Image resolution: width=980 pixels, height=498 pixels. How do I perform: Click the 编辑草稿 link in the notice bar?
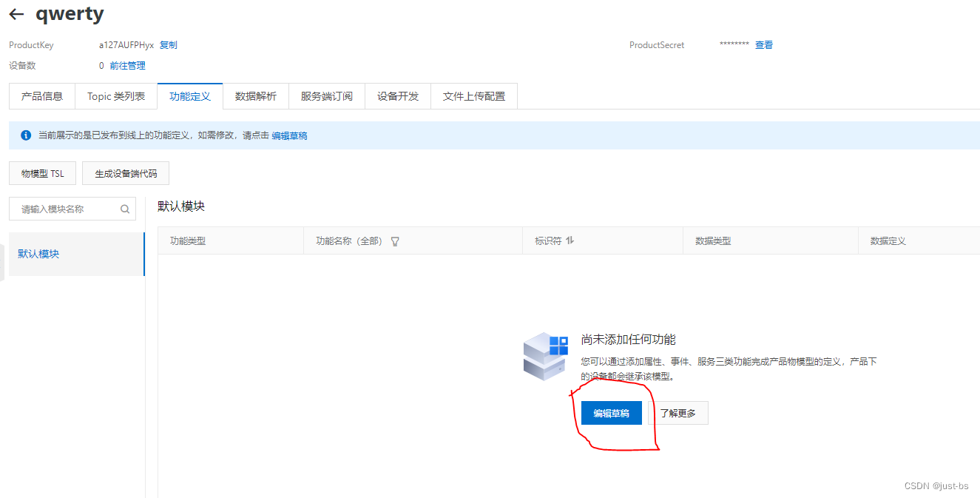tap(289, 135)
